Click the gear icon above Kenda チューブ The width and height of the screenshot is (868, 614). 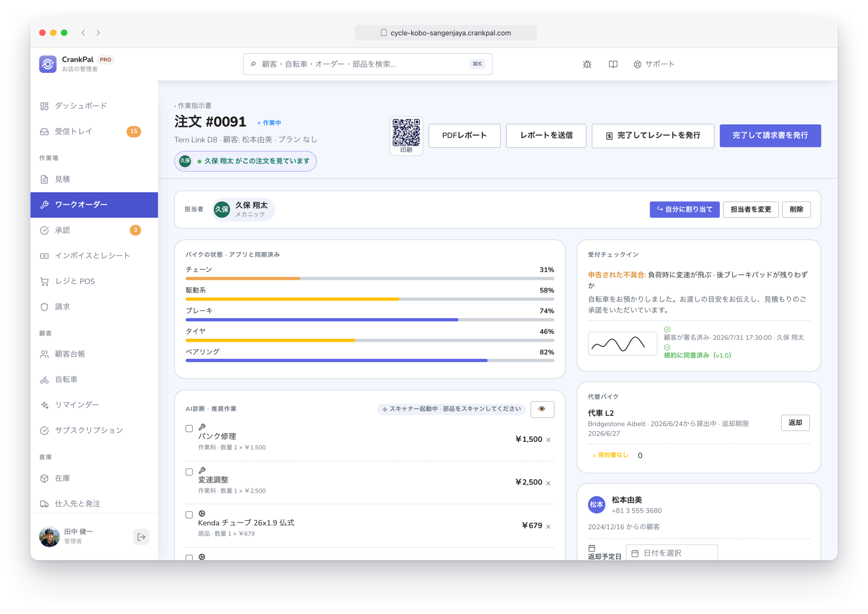click(x=202, y=514)
